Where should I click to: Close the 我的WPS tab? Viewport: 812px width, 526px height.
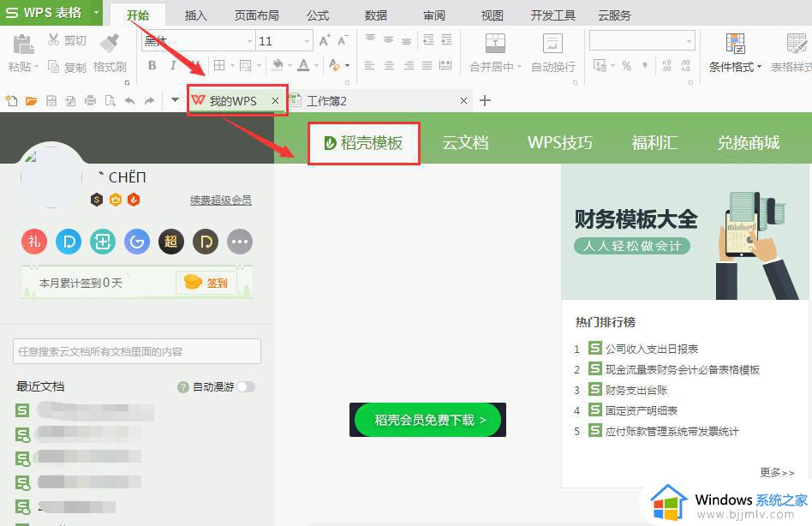[x=276, y=101]
